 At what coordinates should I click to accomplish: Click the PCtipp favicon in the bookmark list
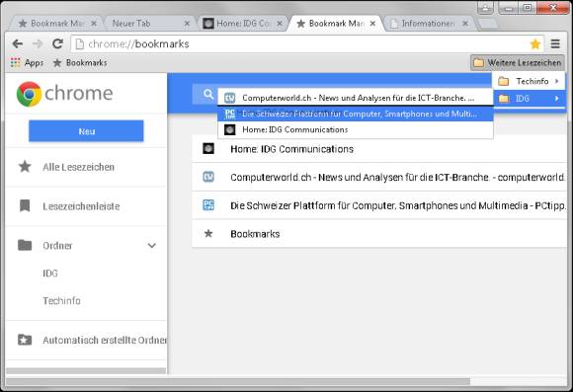click(x=208, y=205)
